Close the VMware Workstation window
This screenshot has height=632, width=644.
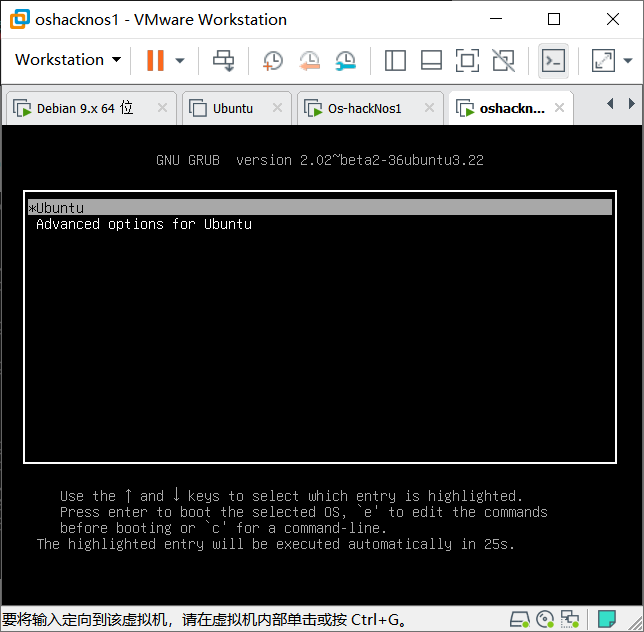613,19
